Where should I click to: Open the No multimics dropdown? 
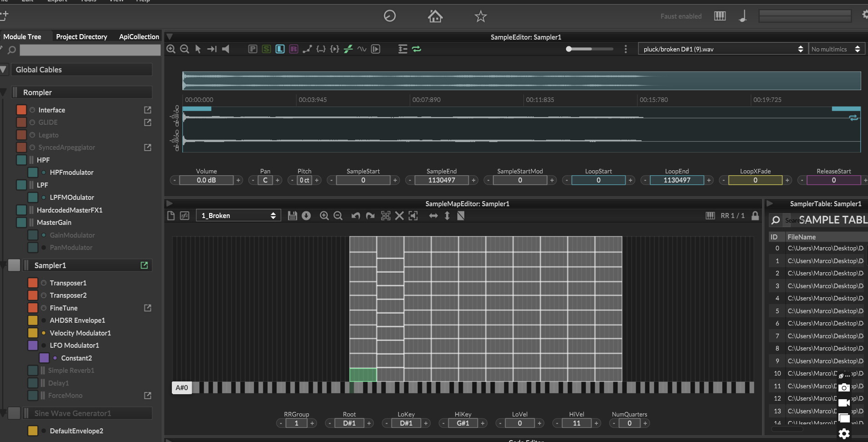tap(836, 49)
